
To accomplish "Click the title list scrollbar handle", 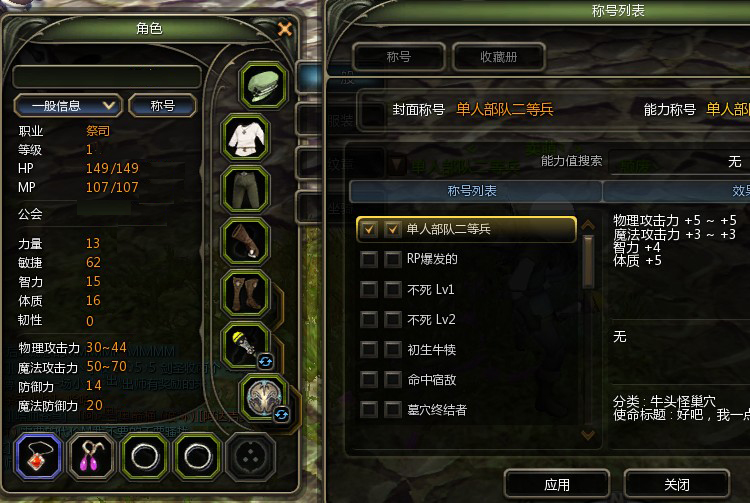I will pos(588,262).
